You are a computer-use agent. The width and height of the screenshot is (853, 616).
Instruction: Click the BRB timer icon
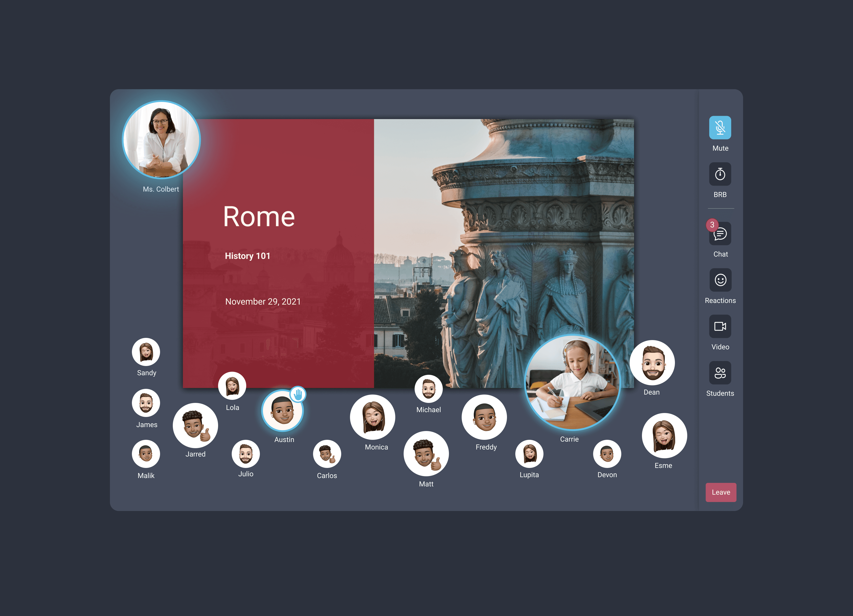720,174
